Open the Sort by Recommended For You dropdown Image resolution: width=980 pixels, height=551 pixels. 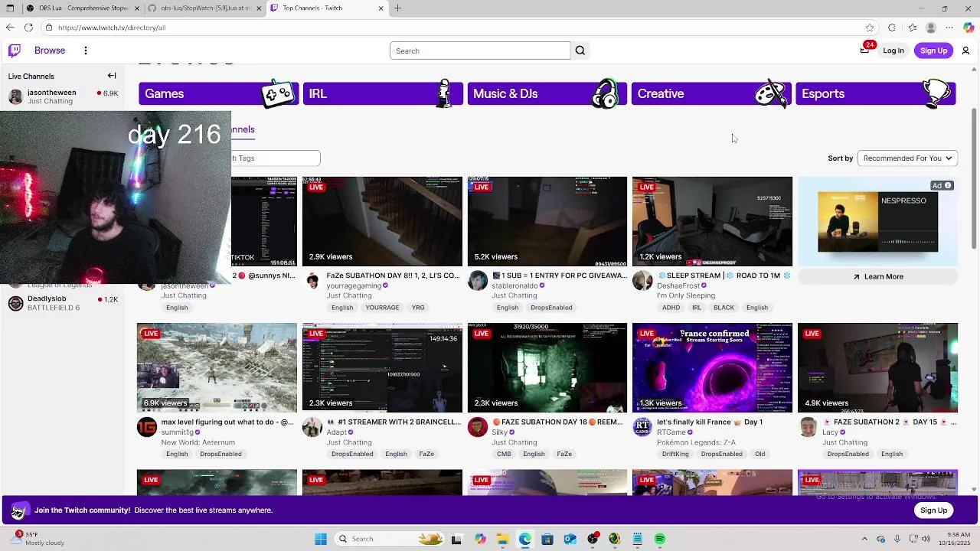[907, 158]
